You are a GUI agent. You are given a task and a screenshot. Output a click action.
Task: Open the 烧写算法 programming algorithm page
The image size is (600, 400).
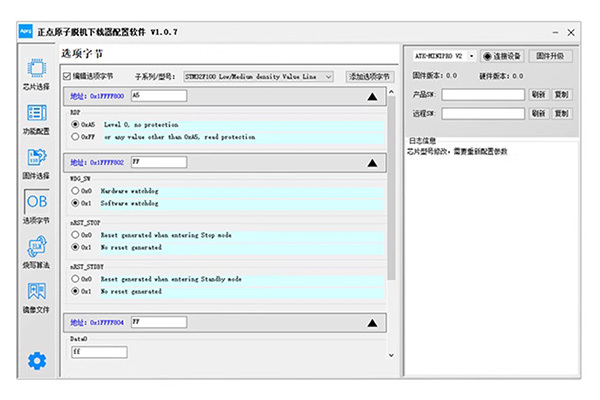36,251
